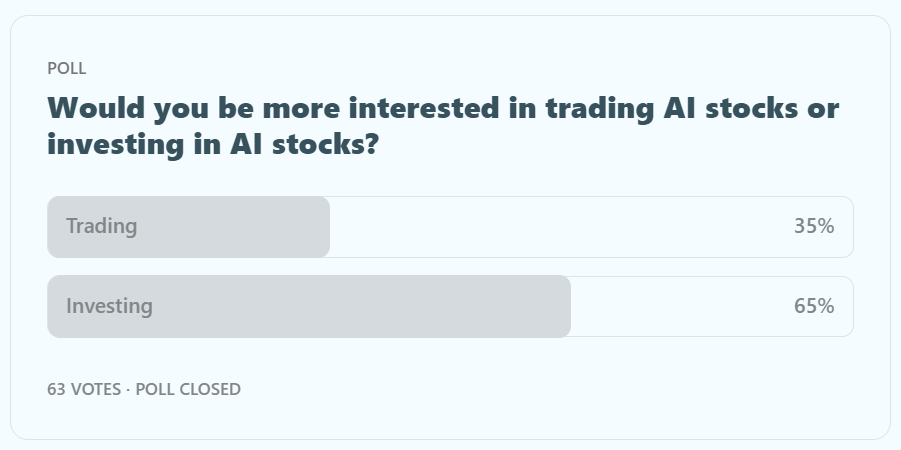
Task: Select the Trading poll option
Action: click(x=450, y=227)
